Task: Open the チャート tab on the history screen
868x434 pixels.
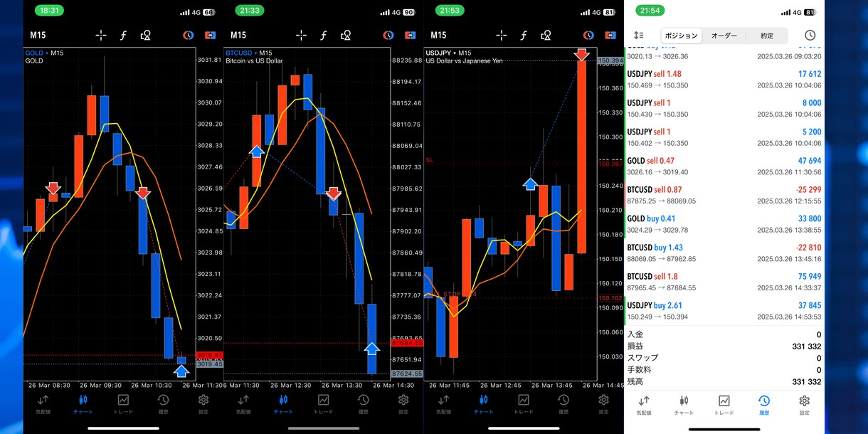Action: coord(684,404)
